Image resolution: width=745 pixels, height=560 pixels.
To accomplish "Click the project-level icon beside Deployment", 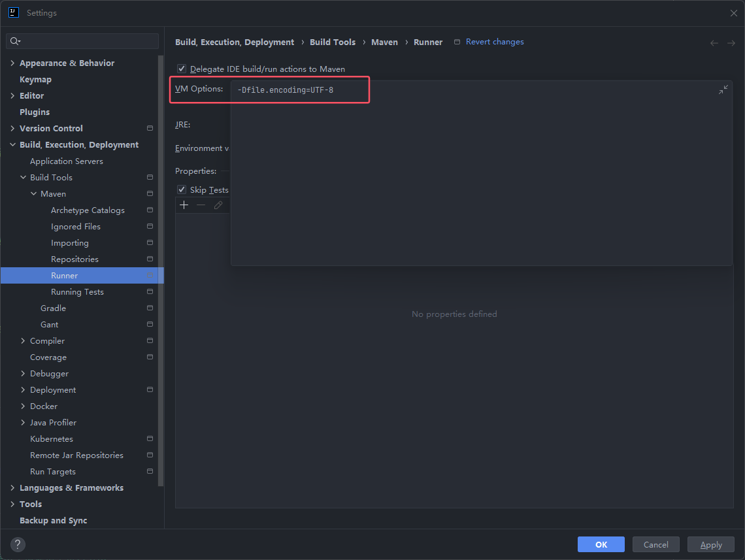I will coord(150,389).
